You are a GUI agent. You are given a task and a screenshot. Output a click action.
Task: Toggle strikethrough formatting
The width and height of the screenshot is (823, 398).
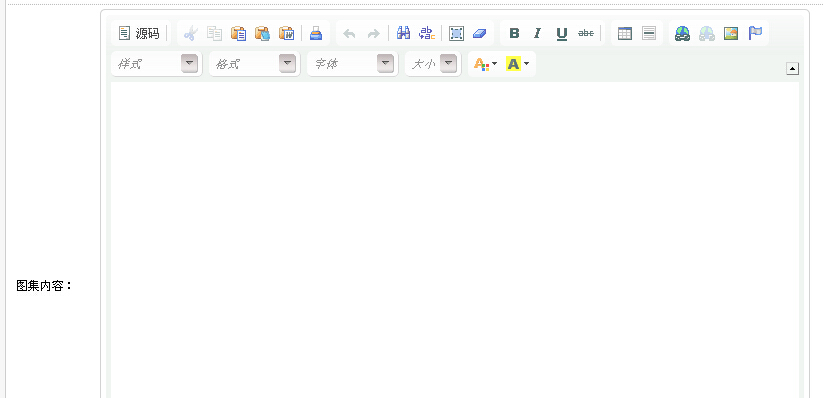[x=586, y=34]
